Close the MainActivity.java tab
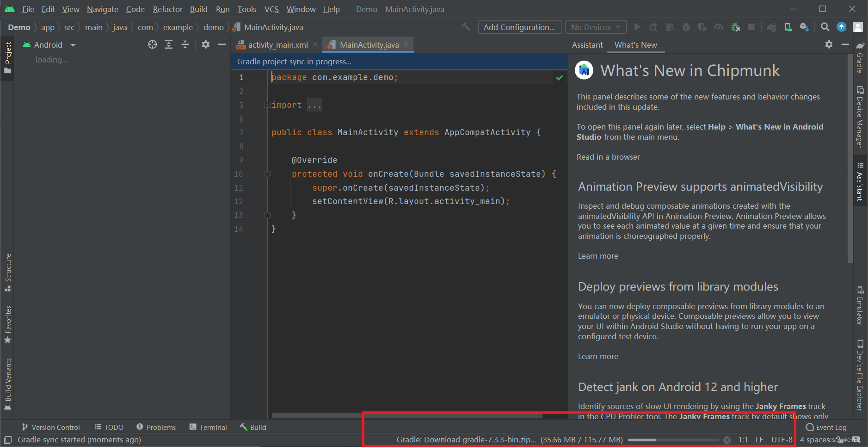The image size is (868, 447). coord(406,44)
